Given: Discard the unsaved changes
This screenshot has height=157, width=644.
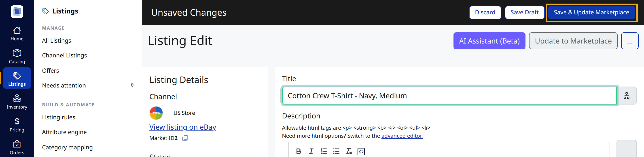Looking at the screenshot, I should [485, 12].
